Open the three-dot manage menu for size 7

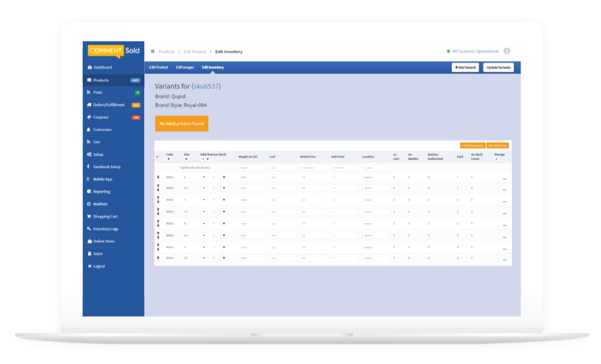(x=505, y=201)
